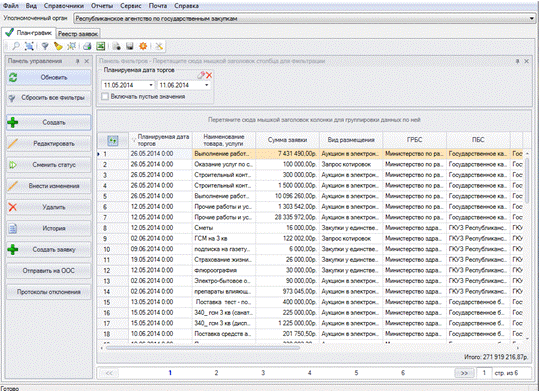Click the printer icon in toolbar

[87, 46]
